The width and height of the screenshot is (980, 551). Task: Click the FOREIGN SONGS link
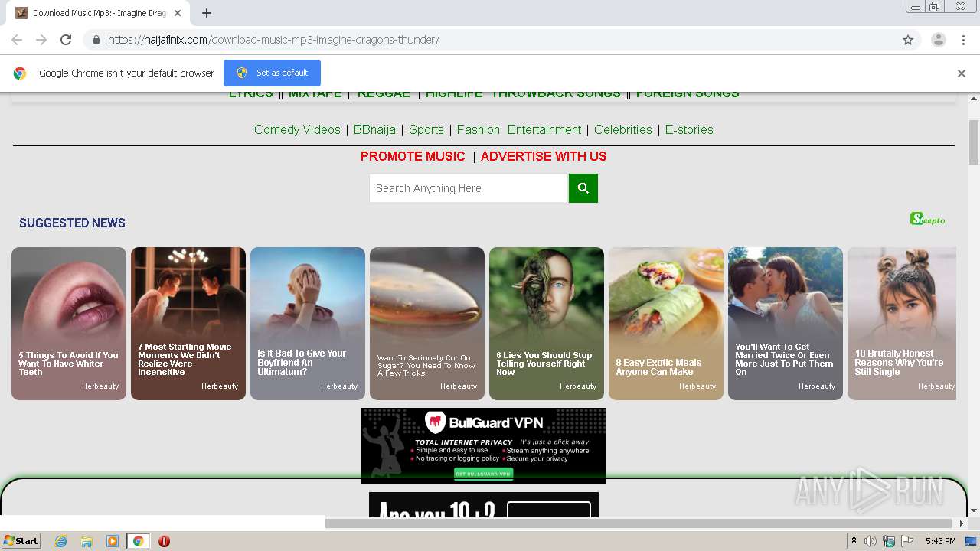(x=688, y=94)
